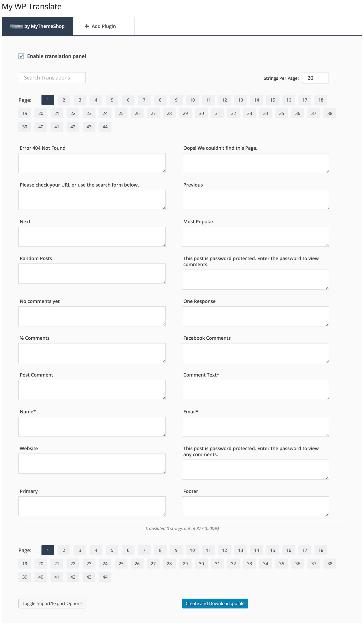Go to page 10 in bottom pagination
This screenshot has height=624, width=364.
pyautogui.click(x=192, y=550)
